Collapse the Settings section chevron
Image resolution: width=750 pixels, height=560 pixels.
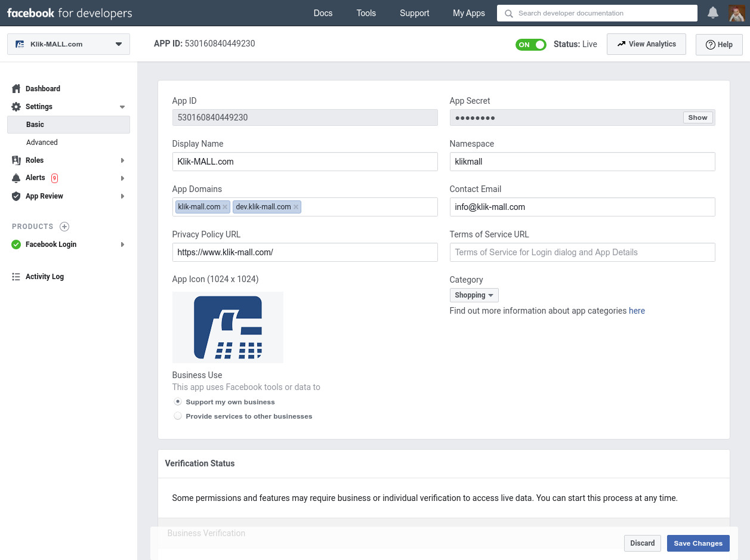[x=122, y=106]
